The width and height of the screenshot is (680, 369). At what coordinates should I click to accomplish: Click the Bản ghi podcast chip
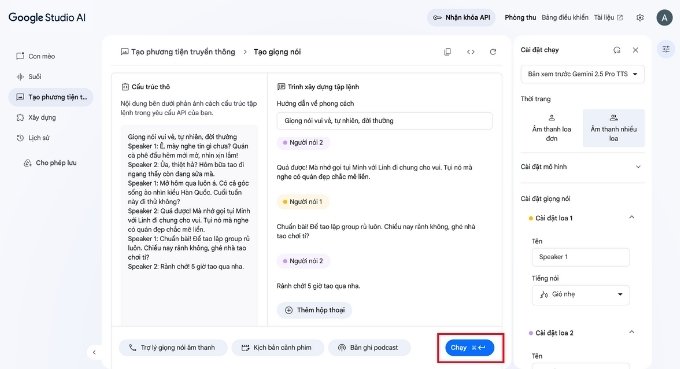369,347
